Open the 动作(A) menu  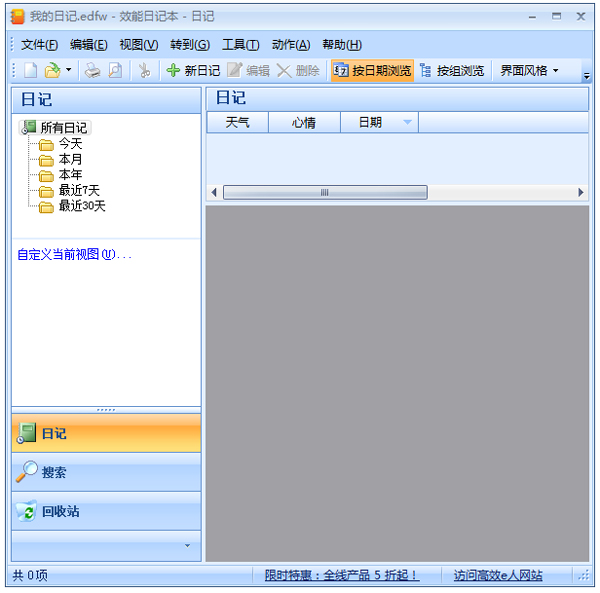click(291, 45)
